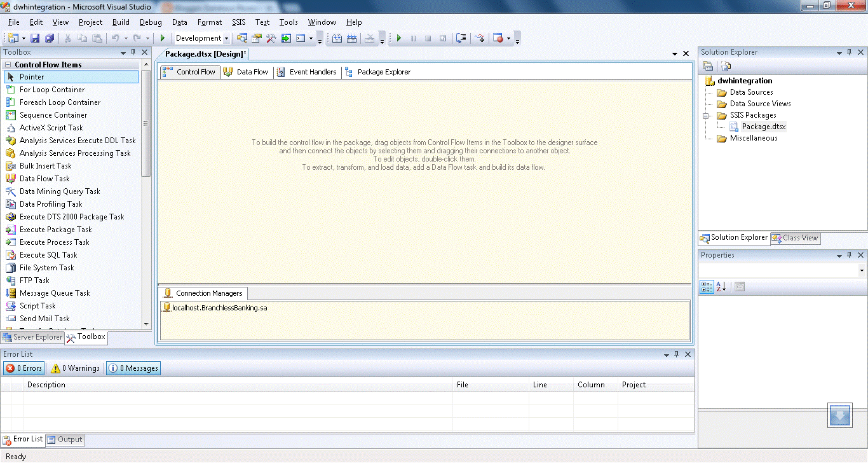Click the Alphabetical sort icon in Properties

721,286
